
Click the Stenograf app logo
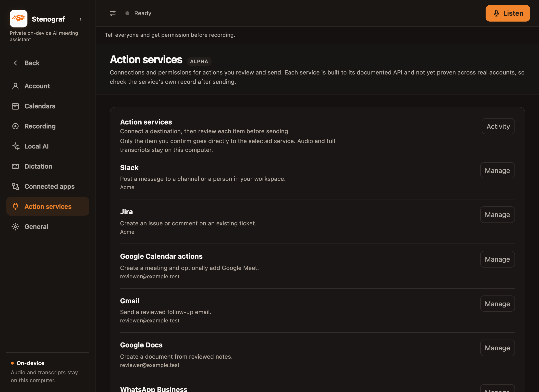(19, 19)
